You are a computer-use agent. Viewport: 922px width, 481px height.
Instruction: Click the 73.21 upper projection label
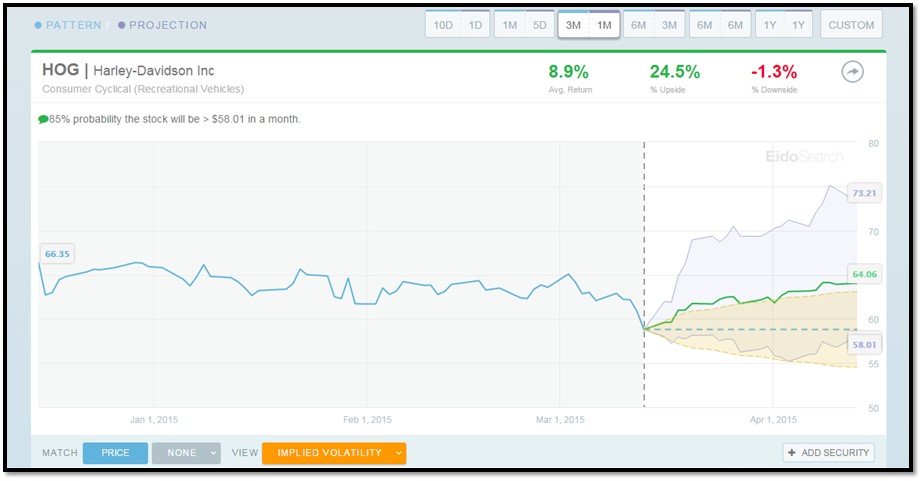pyautogui.click(x=864, y=193)
